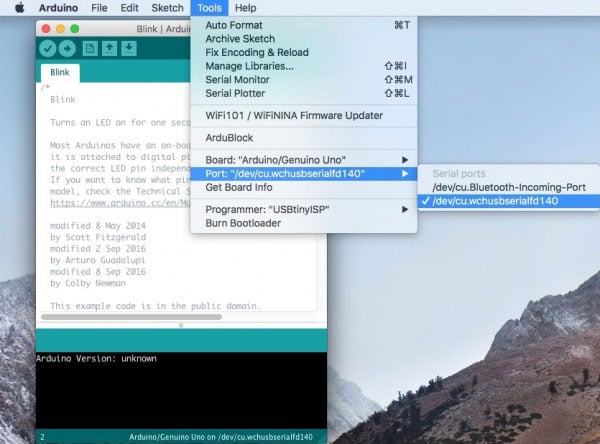Expand the Programmer: USBtinyISP submenu
This screenshot has width=600, height=444.
coord(304,209)
